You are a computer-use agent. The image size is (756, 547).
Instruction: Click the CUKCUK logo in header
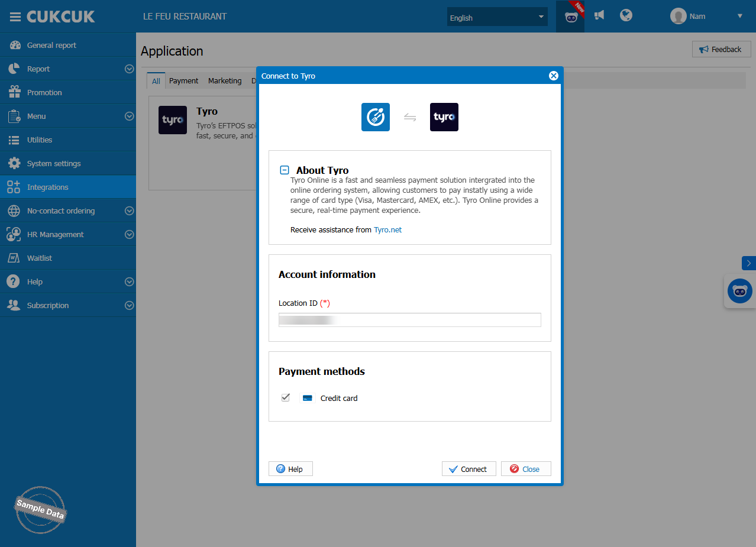point(61,17)
